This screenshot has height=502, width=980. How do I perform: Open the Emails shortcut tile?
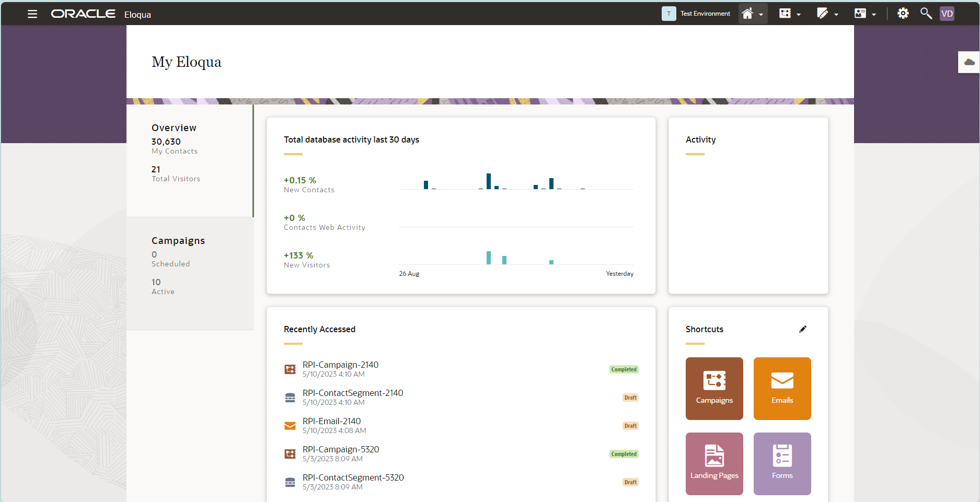pos(782,388)
